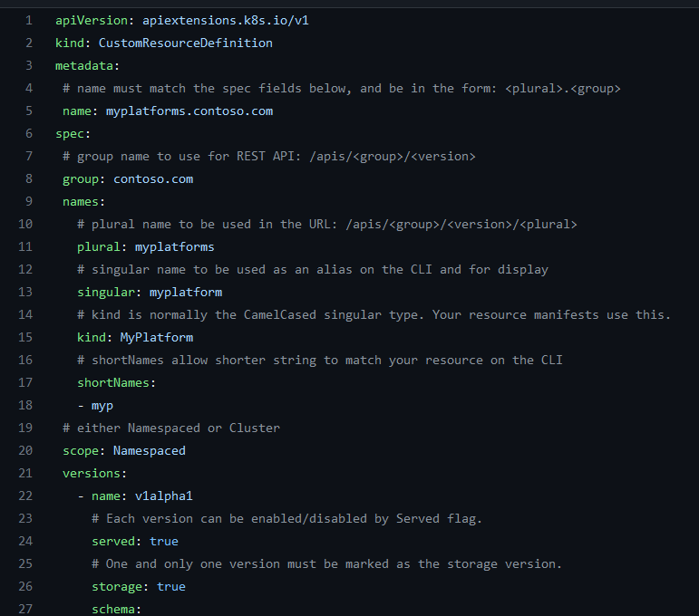The width and height of the screenshot is (699, 616).
Task: Click the version name v1alpha1
Action: (x=163, y=496)
